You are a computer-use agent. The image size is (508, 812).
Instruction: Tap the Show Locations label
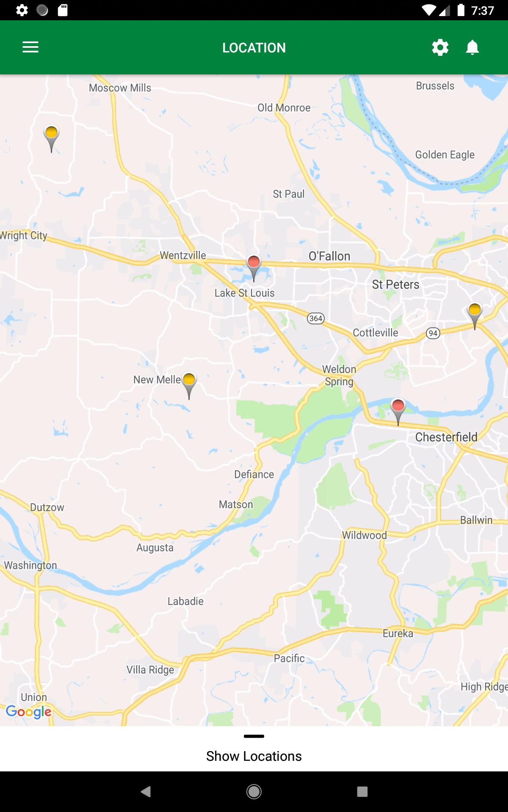click(254, 756)
